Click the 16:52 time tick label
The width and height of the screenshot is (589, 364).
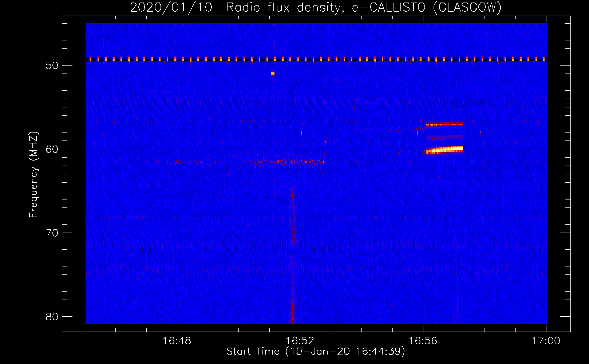(x=300, y=341)
